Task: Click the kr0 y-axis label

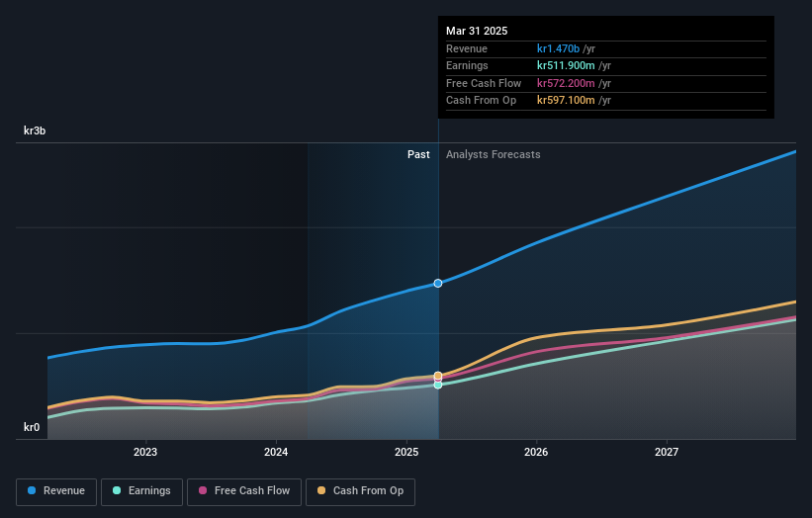Action: click(32, 427)
